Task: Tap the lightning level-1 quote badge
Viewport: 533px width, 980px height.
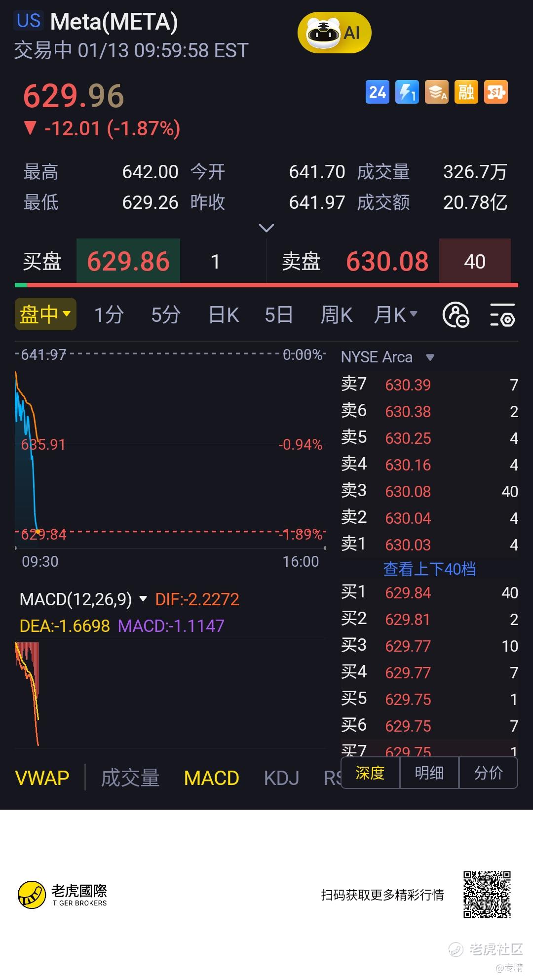Action: click(x=407, y=92)
